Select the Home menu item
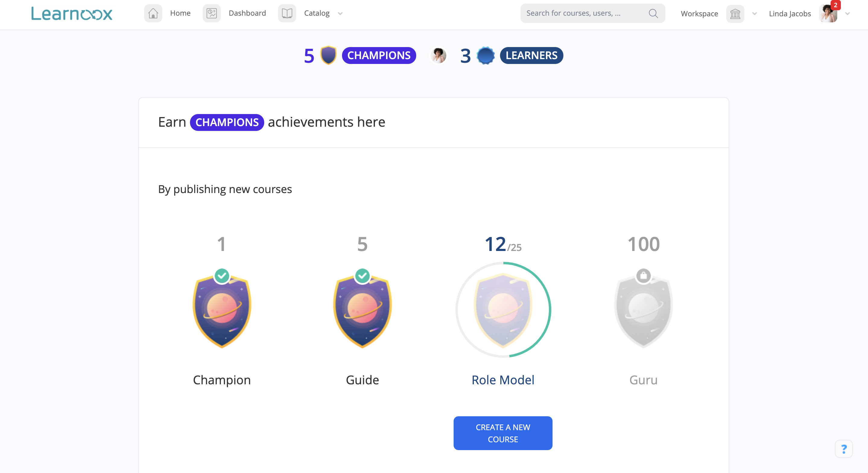868x473 pixels. tap(180, 13)
